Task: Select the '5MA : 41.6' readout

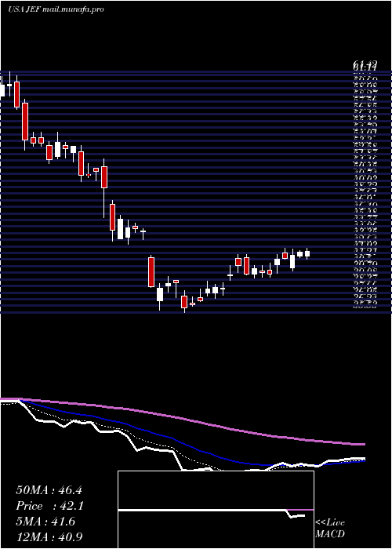Action: pyautogui.click(x=45, y=522)
